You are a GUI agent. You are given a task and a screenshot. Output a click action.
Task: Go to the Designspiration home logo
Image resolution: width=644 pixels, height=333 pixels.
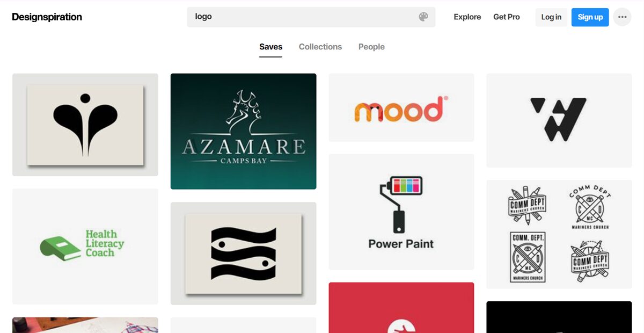pyautogui.click(x=47, y=17)
